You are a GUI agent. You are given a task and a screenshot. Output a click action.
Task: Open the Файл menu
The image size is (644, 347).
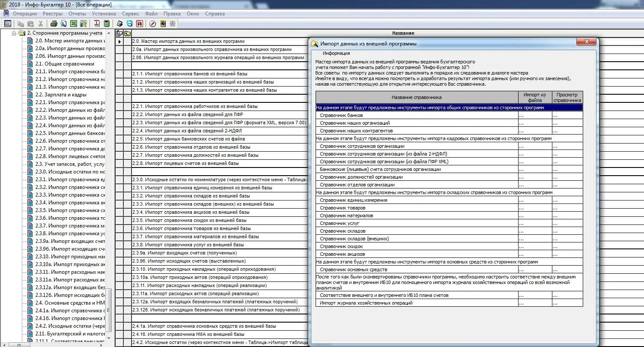point(151,14)
